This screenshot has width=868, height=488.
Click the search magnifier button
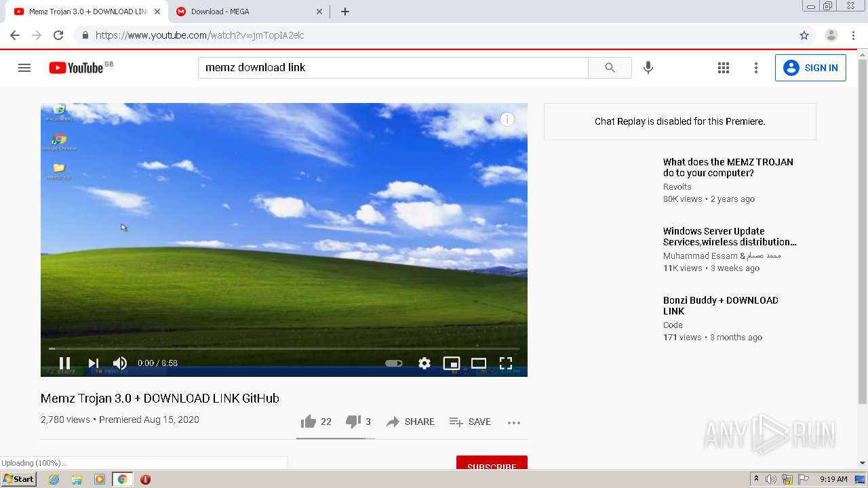610,68
